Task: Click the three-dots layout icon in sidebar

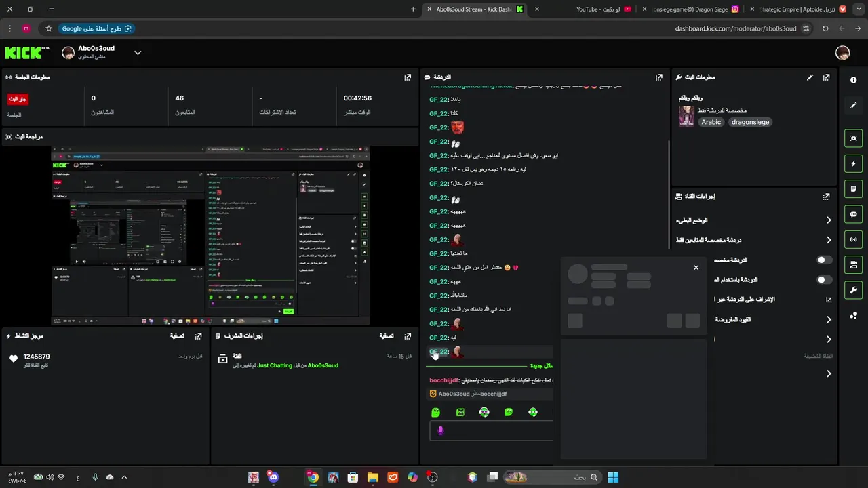Action: (853, 316)
